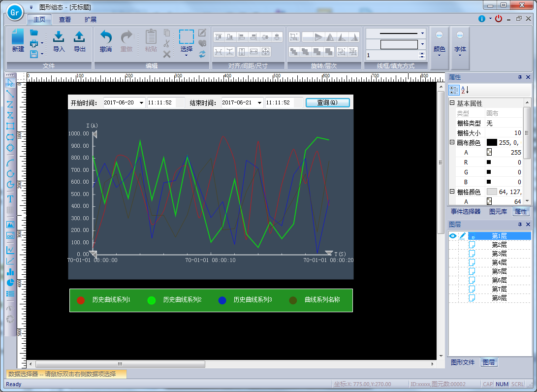
Task: Open a file with the folder icon
Action: (34, 33)
